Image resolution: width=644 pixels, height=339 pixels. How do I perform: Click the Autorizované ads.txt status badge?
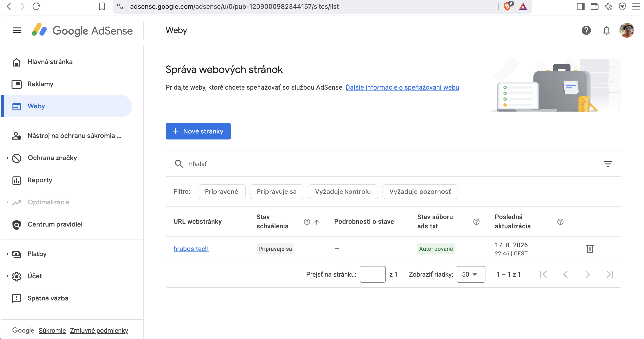(436, 249)
